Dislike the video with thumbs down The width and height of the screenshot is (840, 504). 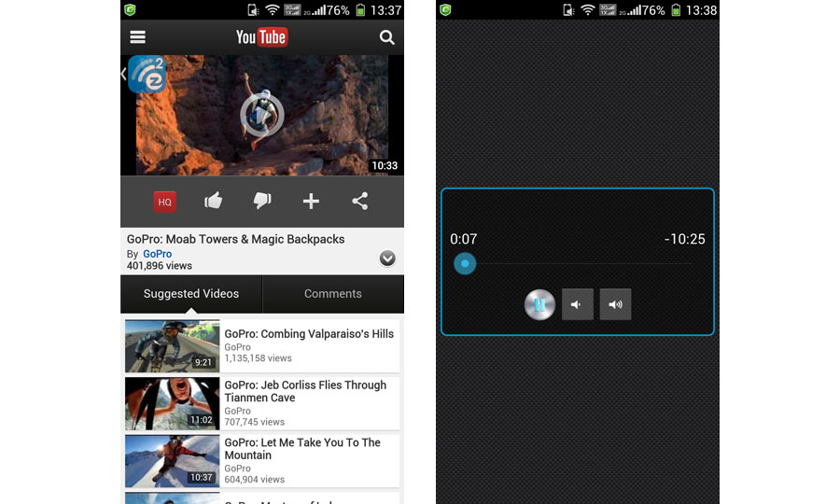(262, 202)
